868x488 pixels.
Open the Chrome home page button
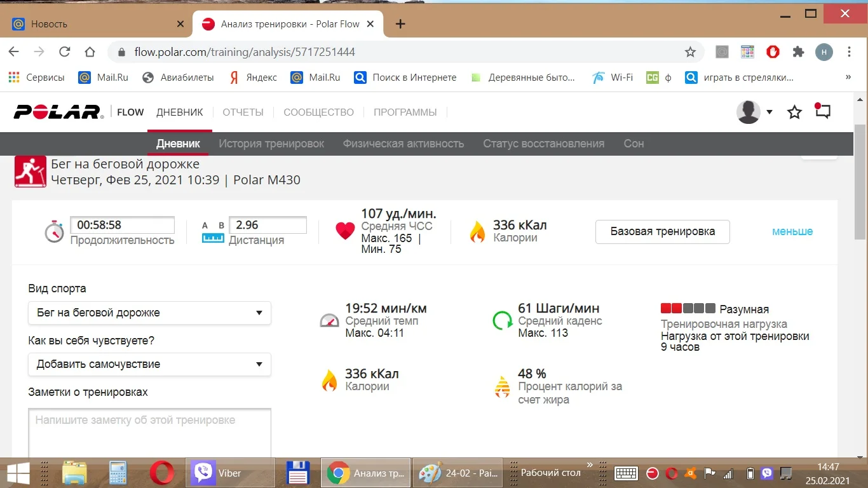[90, 52]
